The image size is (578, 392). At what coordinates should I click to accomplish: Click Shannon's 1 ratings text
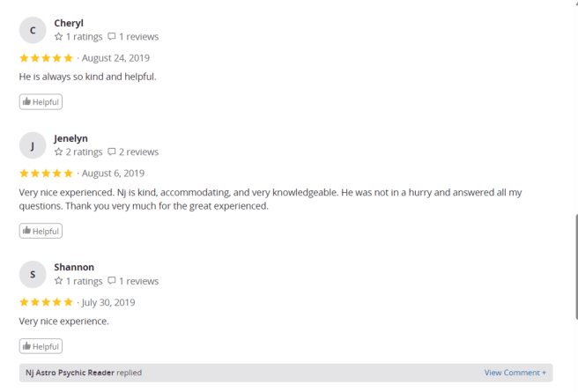(x=84, y=281)
